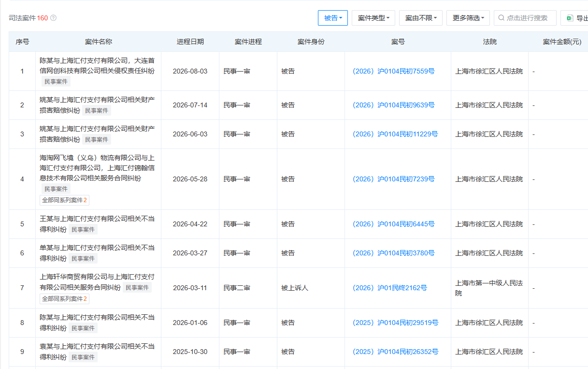Click 民事案件 tag in row 1
The image size is (588, 369).
coord(56,82)
